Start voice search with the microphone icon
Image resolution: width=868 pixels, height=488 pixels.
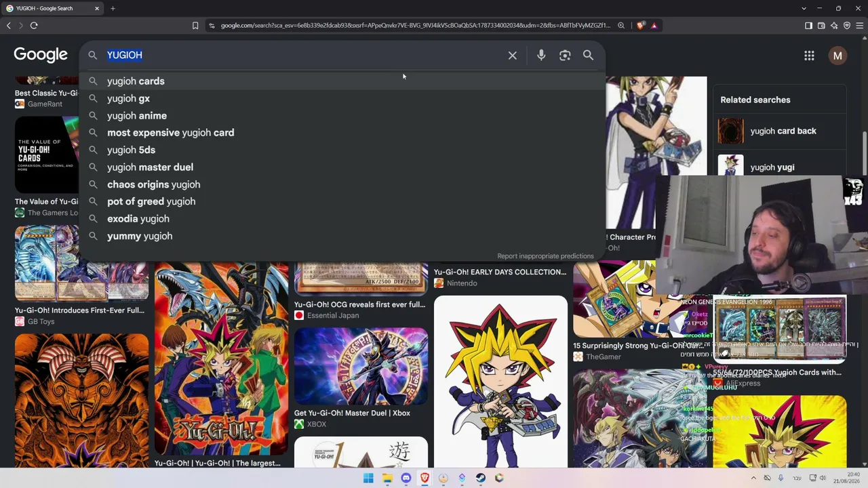(x=541, y=56)
